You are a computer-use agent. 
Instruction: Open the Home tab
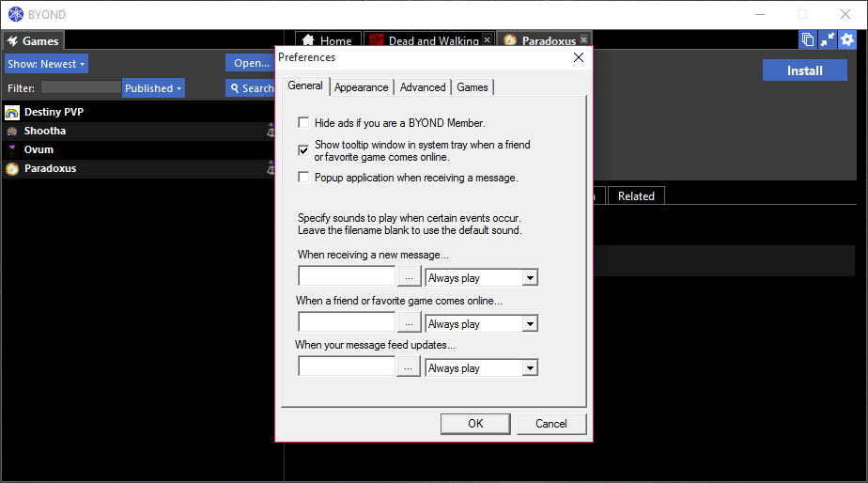pos(328,39)
